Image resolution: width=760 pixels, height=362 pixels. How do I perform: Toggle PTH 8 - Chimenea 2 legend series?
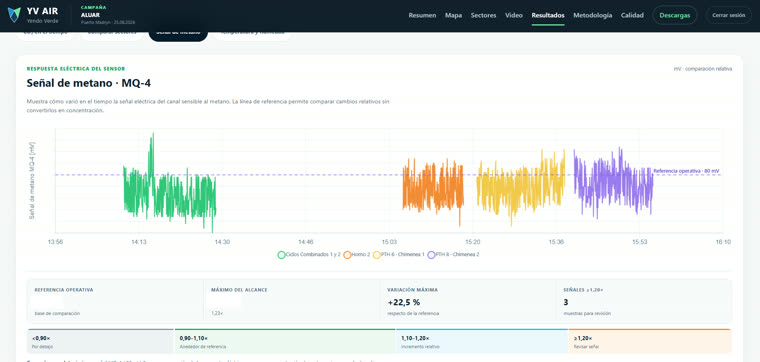(453, 254)
